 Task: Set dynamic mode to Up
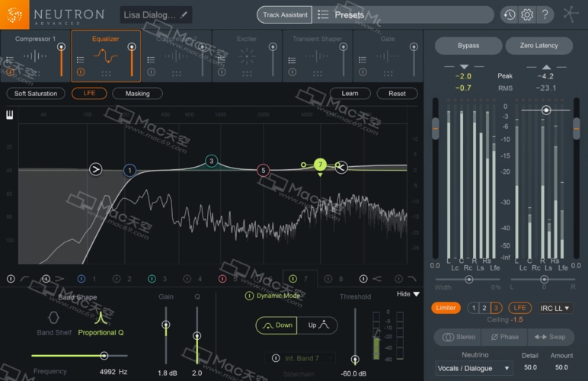[318, 325]
